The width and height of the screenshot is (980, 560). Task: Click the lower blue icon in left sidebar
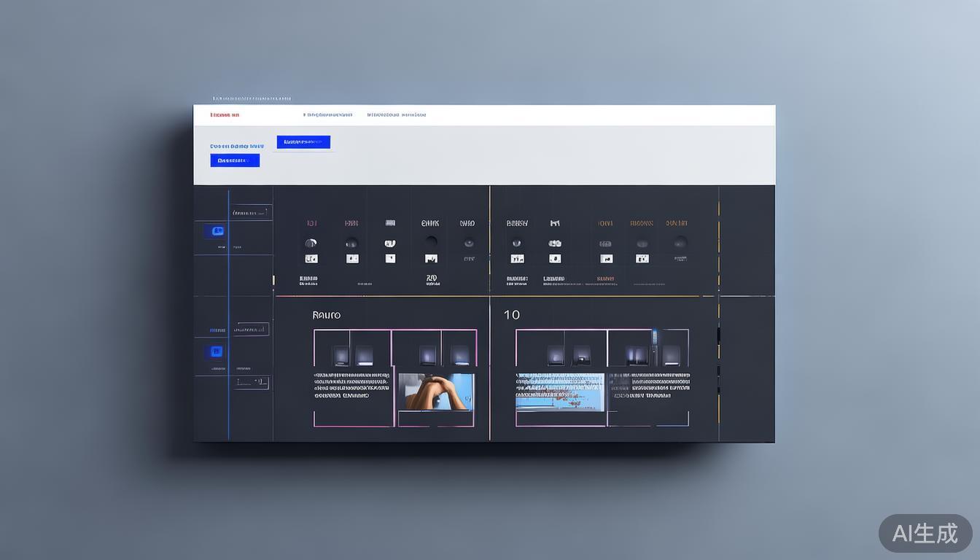(x=216, y=351)
